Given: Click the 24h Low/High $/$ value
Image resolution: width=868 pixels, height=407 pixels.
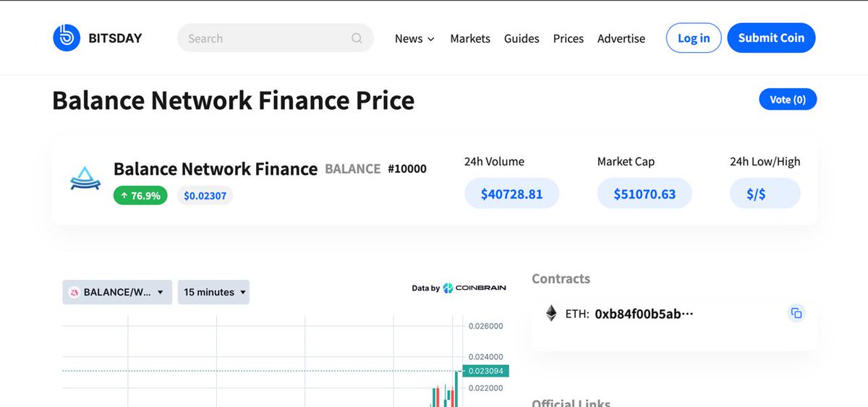Looking at the screenshot, I should [x=765, y=194].
